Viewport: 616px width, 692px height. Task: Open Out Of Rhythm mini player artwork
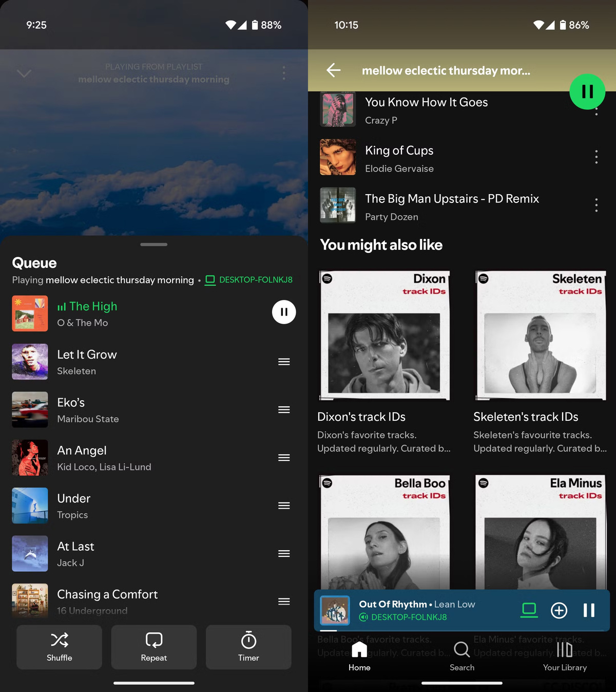(x=335, y=610)
